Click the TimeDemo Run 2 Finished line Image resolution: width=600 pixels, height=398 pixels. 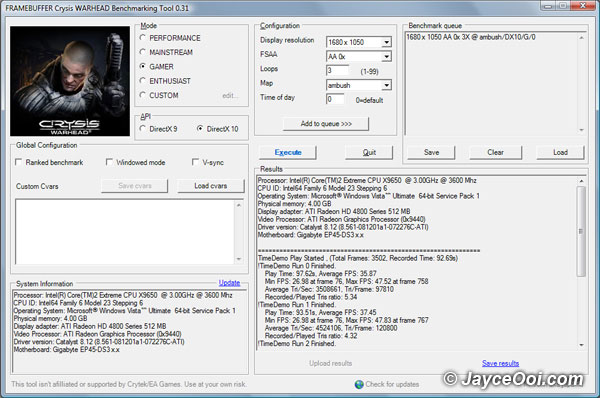[x=297, y=344]
